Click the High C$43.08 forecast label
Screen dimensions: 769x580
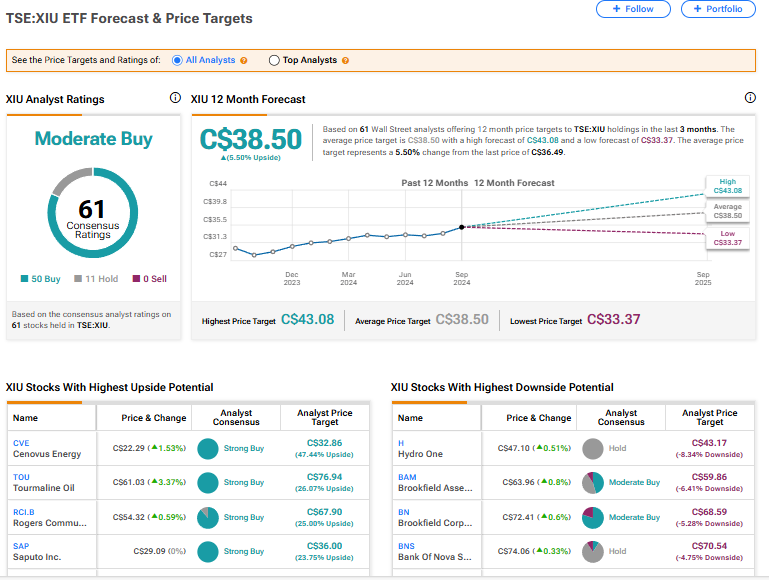[727, 186]
